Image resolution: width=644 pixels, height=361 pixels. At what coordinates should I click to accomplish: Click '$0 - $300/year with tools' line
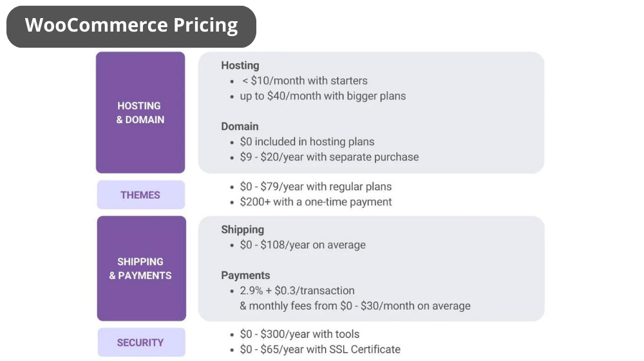pyautogui.click(x=300, y=334)
